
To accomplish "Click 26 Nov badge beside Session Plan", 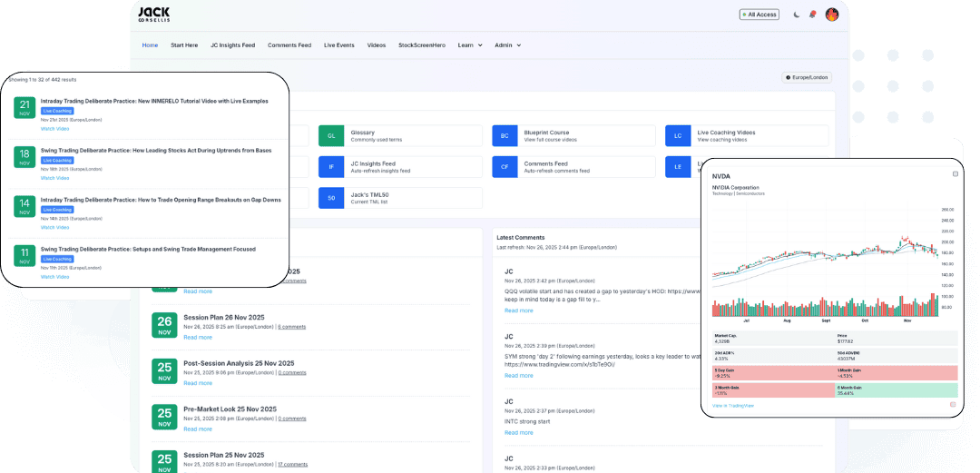I will 164,325.
